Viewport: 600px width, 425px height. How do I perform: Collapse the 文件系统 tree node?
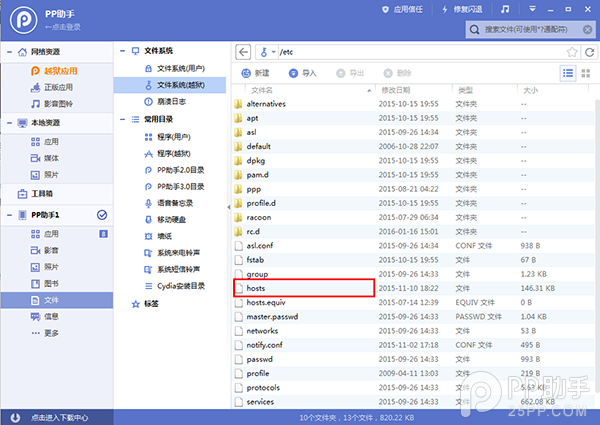coord(122,51)
